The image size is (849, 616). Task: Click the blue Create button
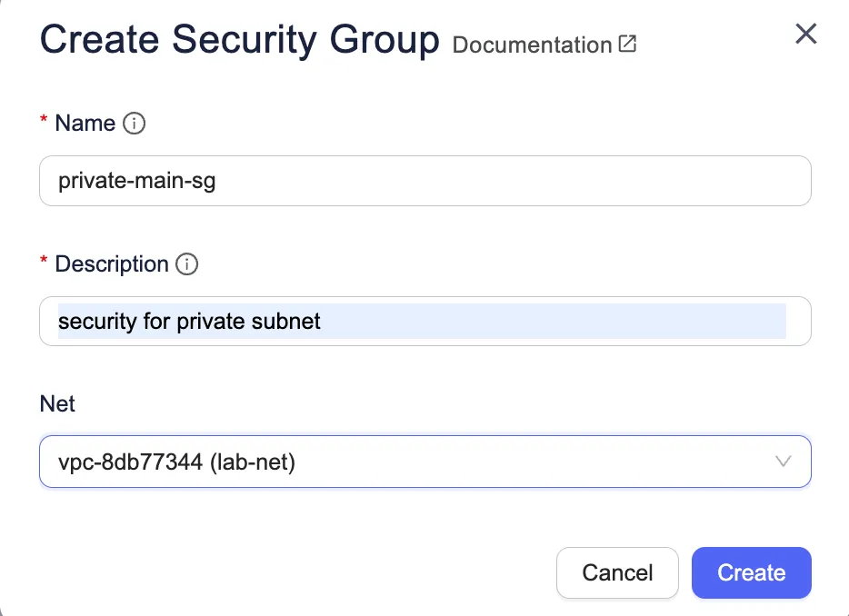click(751, 572)
